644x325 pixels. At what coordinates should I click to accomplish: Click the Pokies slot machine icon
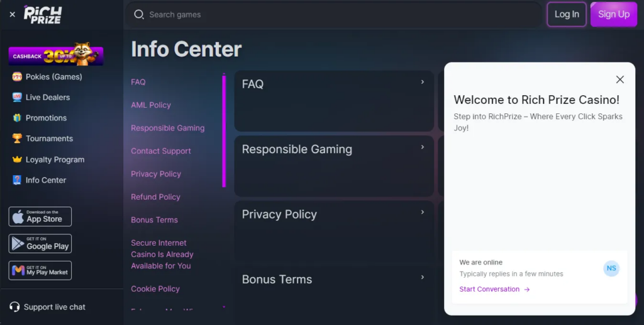[x=17, y=77]
